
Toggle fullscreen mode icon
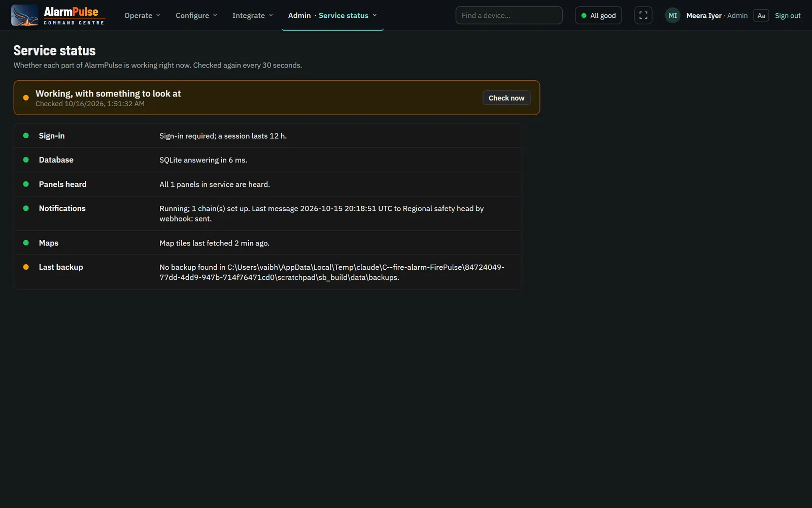click(x=643, y=15)
